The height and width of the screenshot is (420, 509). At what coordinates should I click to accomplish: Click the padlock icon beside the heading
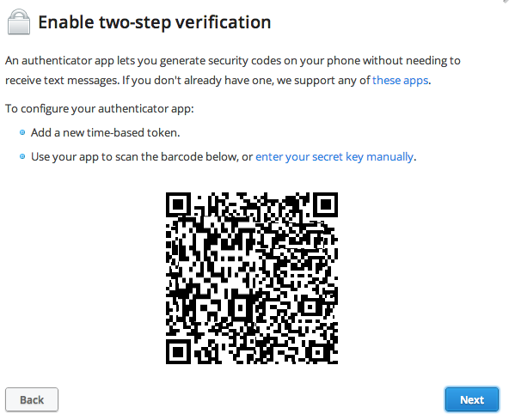[x=19, y=21]
